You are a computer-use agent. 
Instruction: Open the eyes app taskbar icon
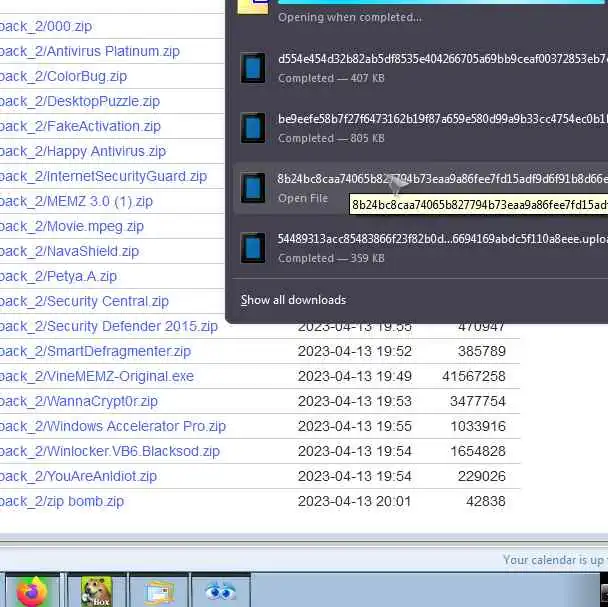tap(221, 591)
